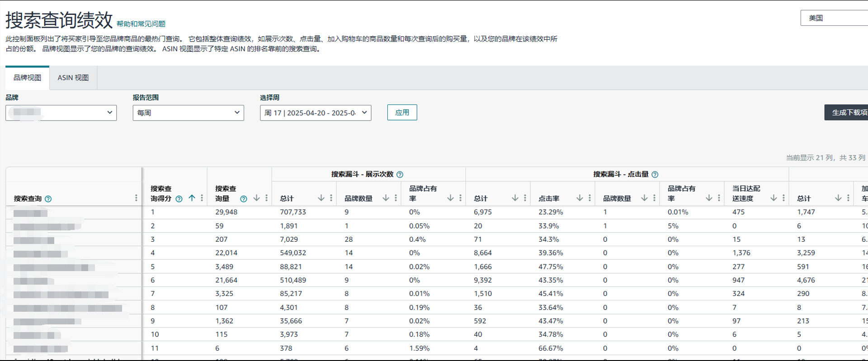The width and height of the screenshot is (868, 361).
Task: Sort by 点击率 column arrow
Action: point(580,198)
